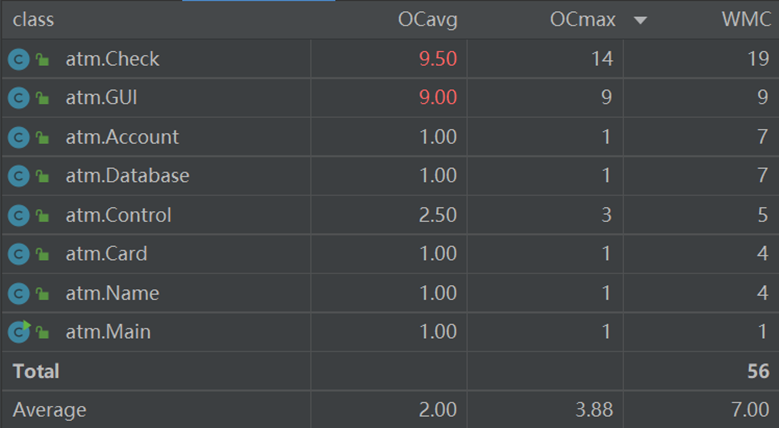The width and height of the screenshot is (779, 428).
Task: Click the sort arrow next to OCmax
Action: (x=641, y=21)
